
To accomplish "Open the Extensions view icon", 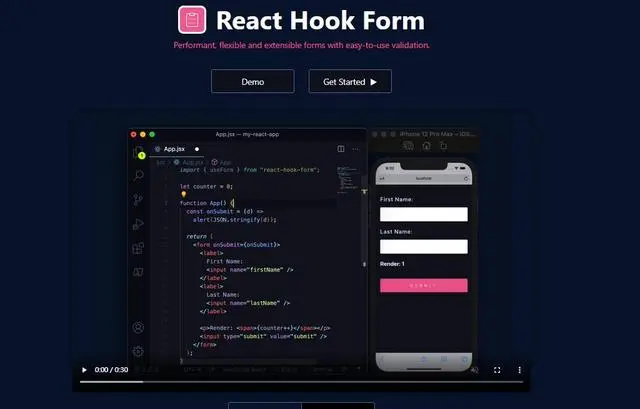I will pyautogui.click(x=138, y=247).
